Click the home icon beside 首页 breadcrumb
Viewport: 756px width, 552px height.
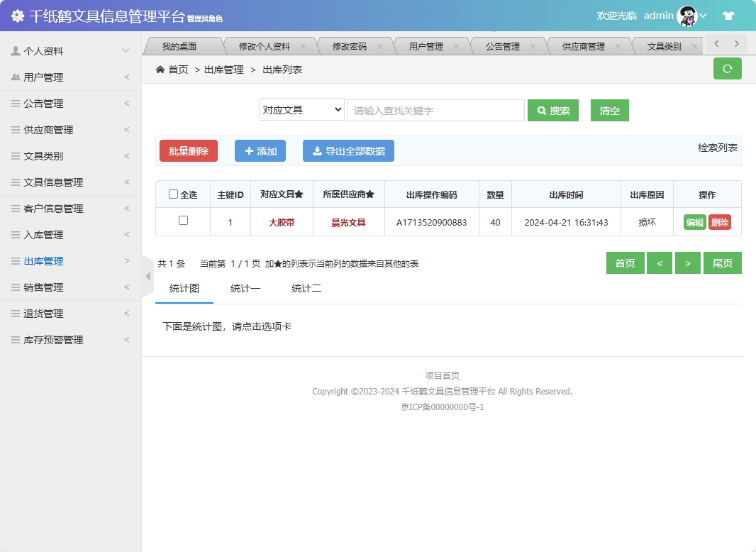pyautogui.click(x=162, y=69)
